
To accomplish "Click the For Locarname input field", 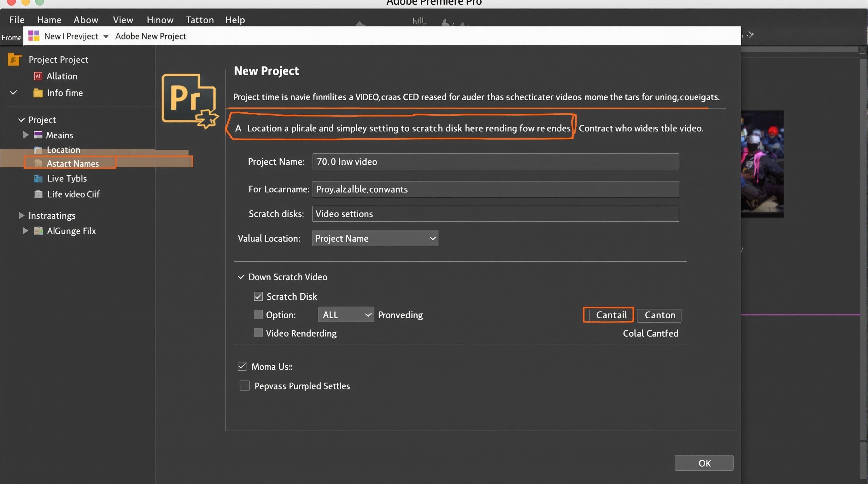I will tap(496, 189).
